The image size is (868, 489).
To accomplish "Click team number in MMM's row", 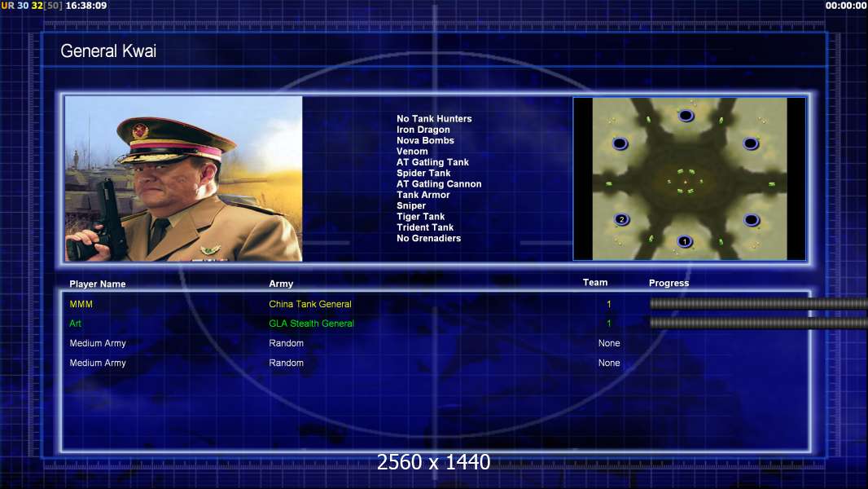I will [x=609, y=304].
